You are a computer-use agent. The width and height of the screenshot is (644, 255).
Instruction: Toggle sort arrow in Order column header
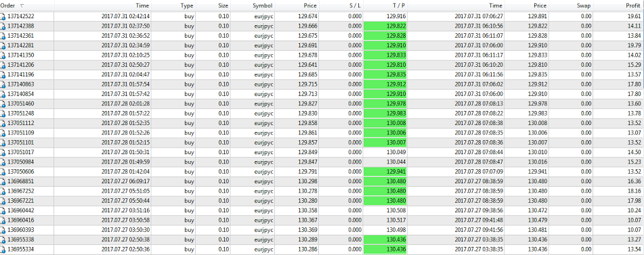click(x=22, y=5)
